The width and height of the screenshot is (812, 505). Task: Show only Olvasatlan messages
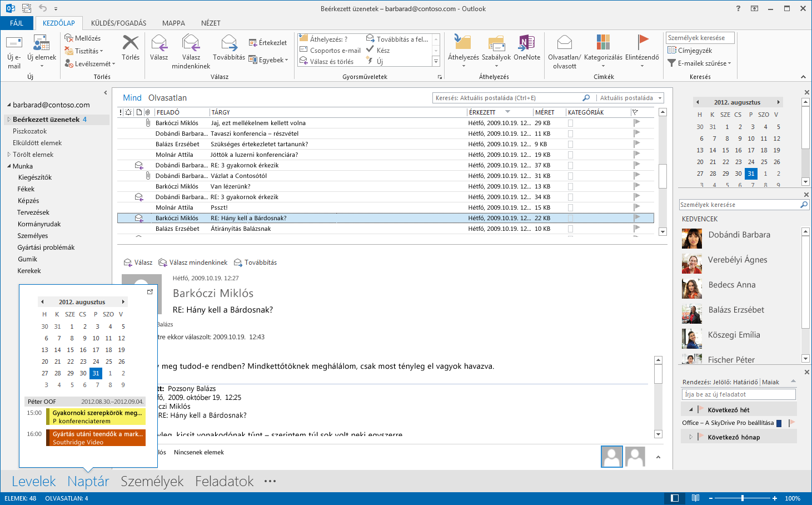(x=167, y=98)
